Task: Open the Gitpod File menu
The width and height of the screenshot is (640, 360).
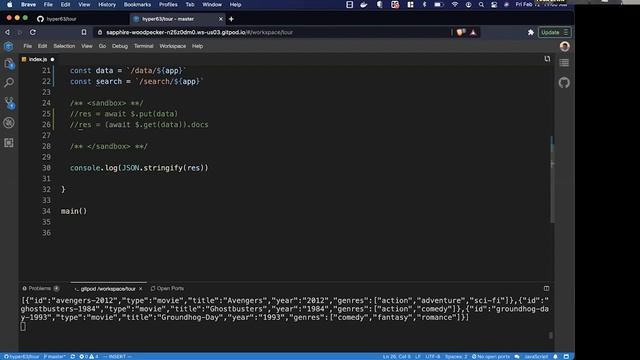Action: click(27, 46)
